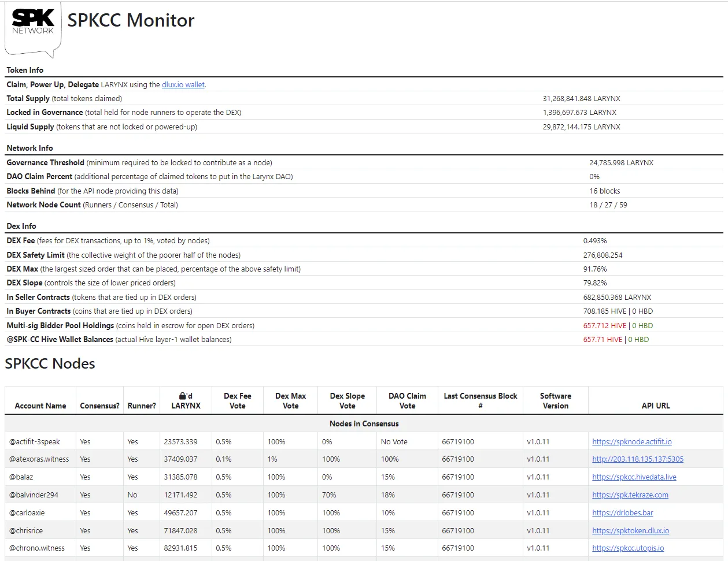Click the Software Version column header

(x=556, y=401)
